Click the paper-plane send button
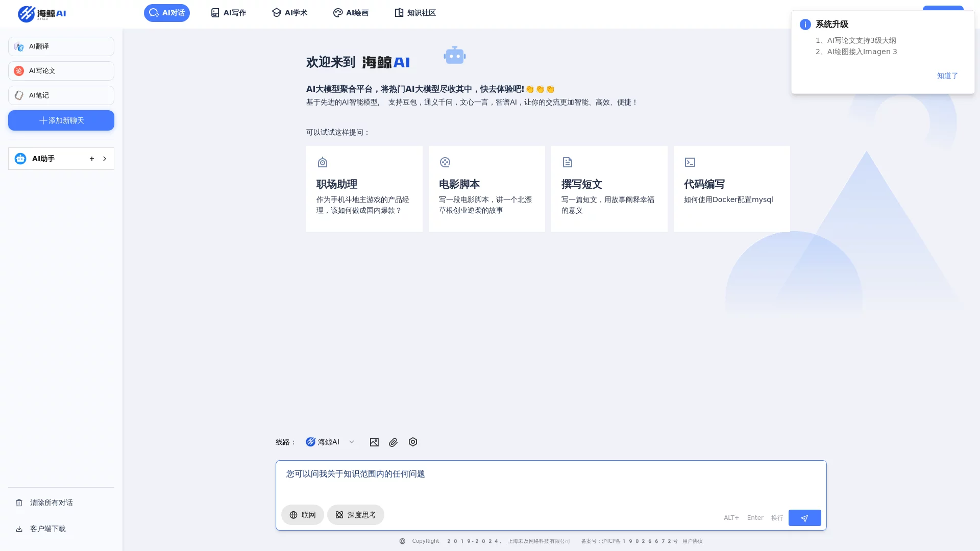The width and height of the screenshot is (980, 551). coord(804,518)
